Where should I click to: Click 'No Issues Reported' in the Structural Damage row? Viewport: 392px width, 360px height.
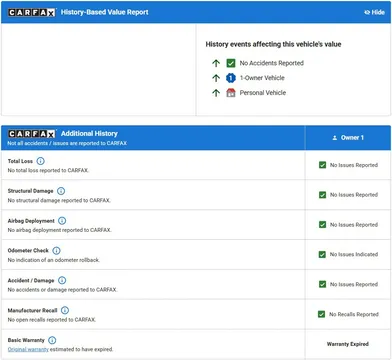coord(354,195)
